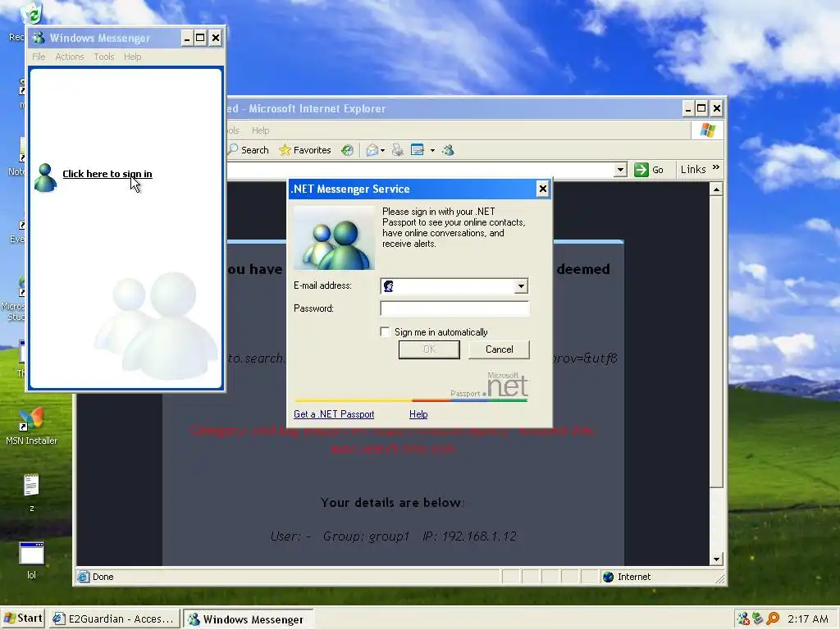Expand the Mail icon dropdown arrow in IE
840x630 pixels.
[382, 151]
